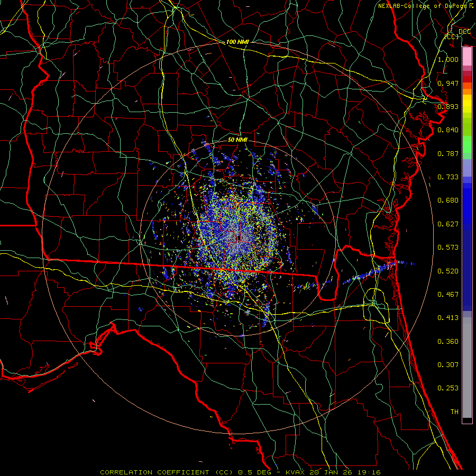The height and width of the screenshot is (476, 476).
Task: Click the 0.840 legend value
Action: [x=448, y=130]
